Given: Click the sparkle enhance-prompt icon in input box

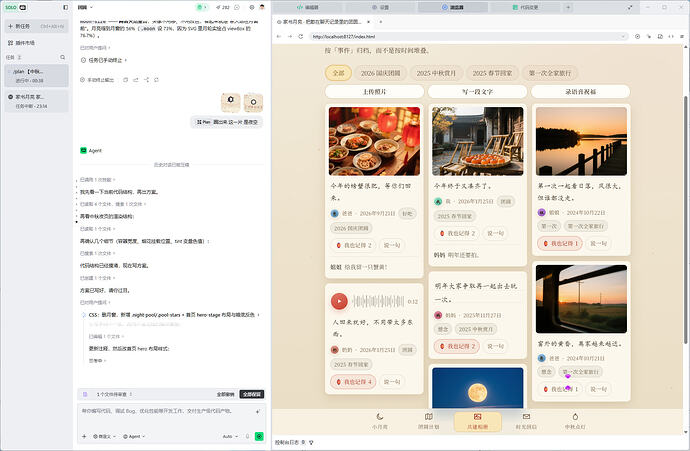Looking at the screenshot, I should 257,412.
